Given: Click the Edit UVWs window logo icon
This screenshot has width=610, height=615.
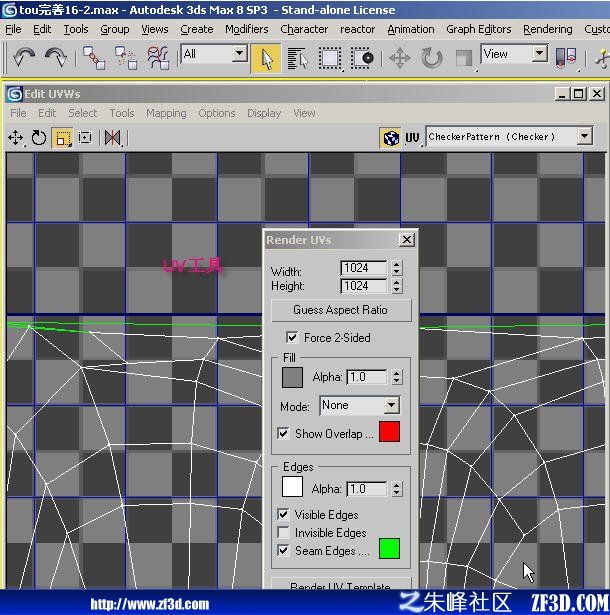Looking at the screenshot, I should 15,94.
